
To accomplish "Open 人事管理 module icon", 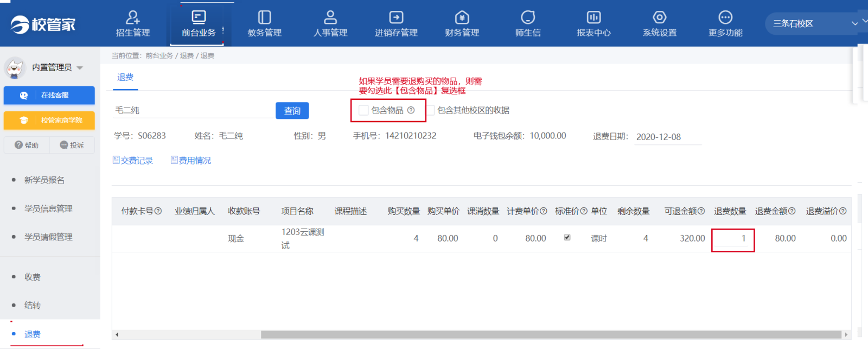I will coord(330,17).
